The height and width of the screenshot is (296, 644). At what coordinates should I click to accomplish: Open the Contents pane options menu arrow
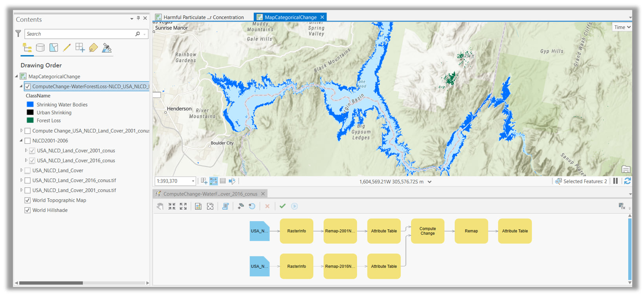(132, 18)
